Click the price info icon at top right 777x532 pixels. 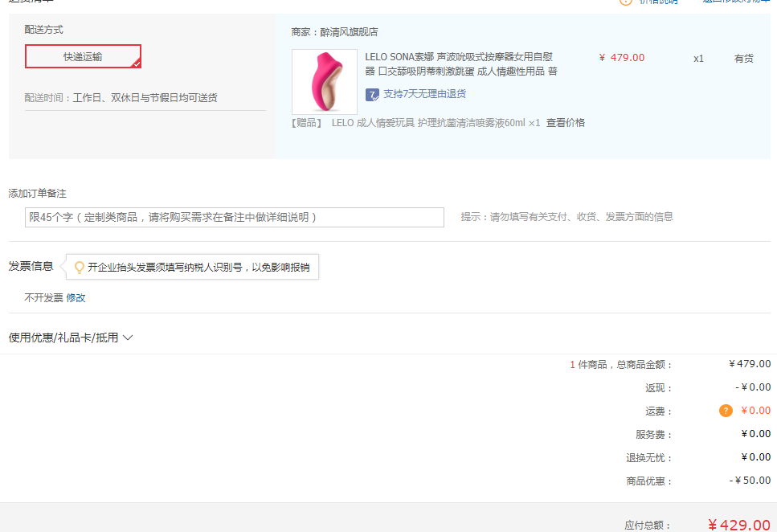625,2
